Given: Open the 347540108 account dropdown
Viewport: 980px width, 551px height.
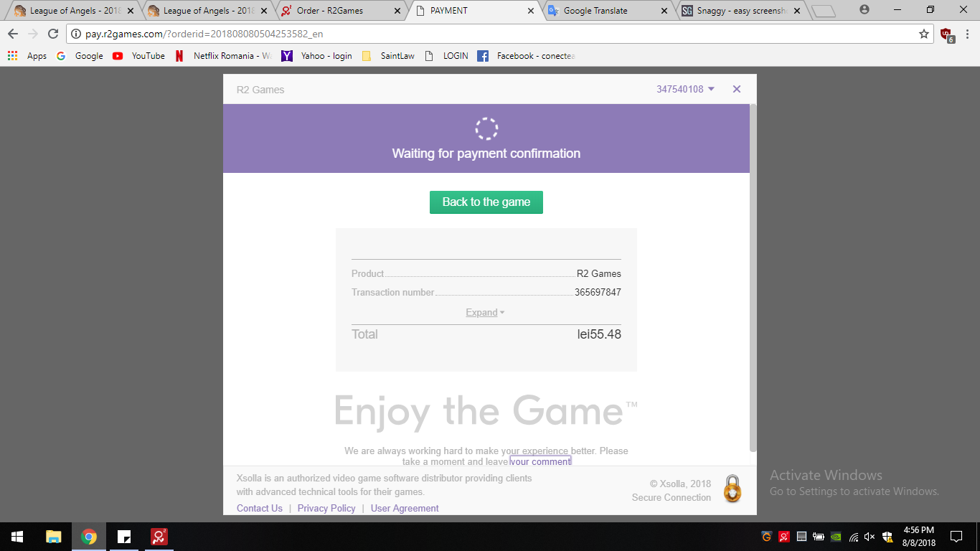Looking at the screenshot, I should point(685,90).
